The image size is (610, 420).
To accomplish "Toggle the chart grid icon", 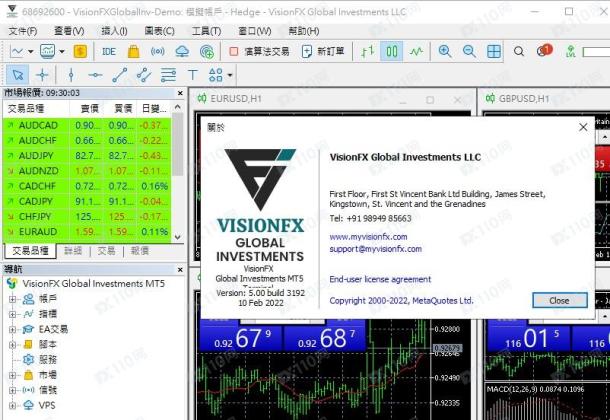I will [x=494, y=51].
